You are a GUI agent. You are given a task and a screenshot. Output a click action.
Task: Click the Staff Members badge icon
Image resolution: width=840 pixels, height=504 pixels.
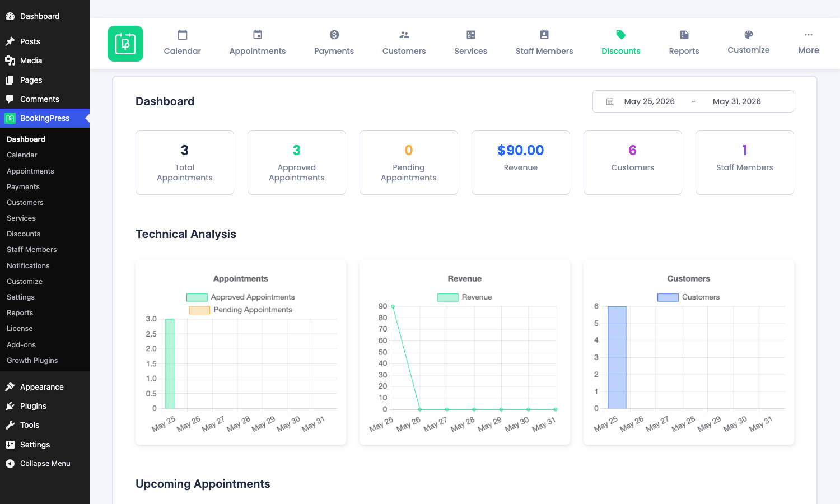tap(544, 35)
